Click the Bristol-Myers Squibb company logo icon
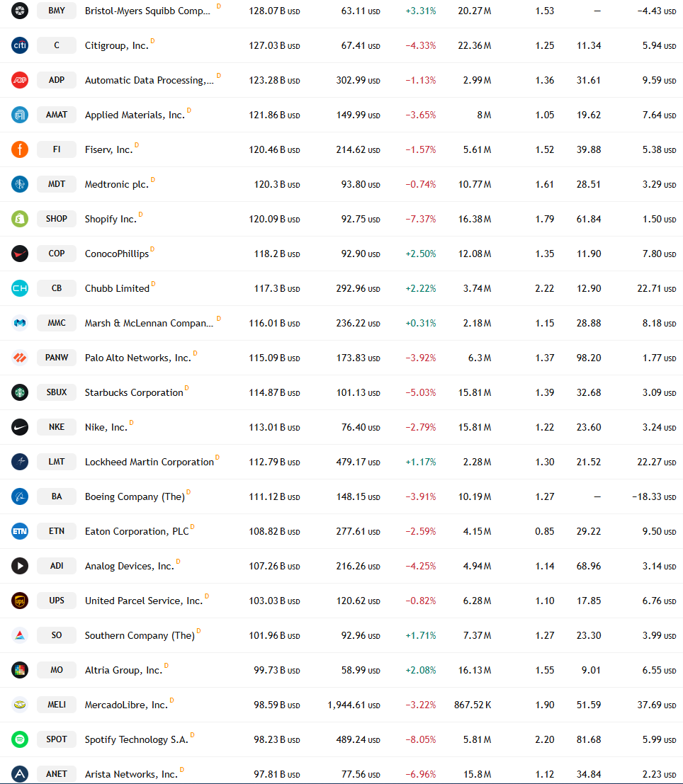The width and height of the screenshot is (683, 784). [x=20, y=11]
